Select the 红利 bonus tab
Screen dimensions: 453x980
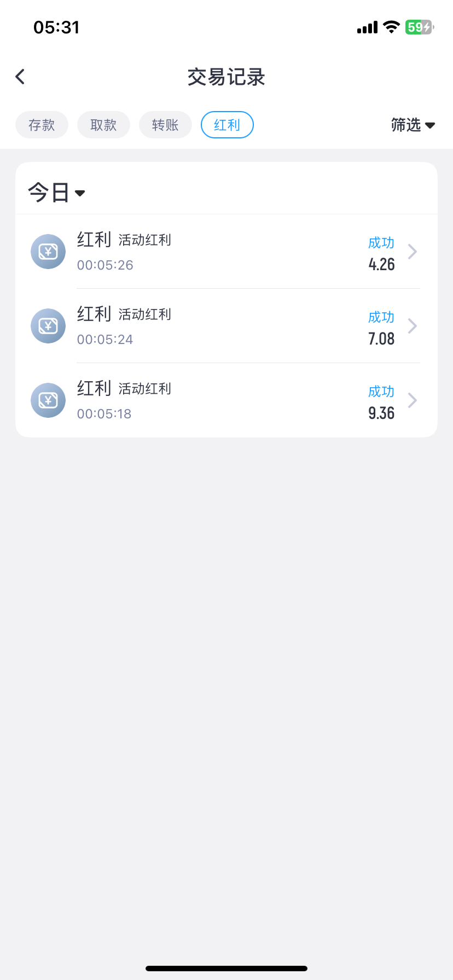pos(227,125)
